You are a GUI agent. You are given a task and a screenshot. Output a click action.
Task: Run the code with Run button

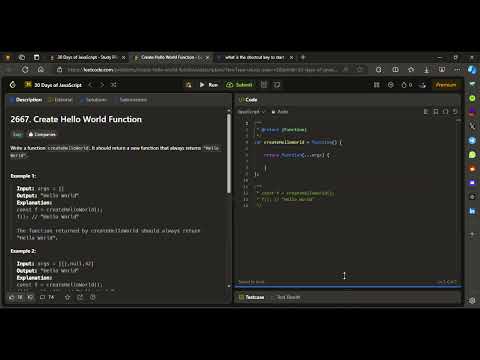[x=209, y=85]
